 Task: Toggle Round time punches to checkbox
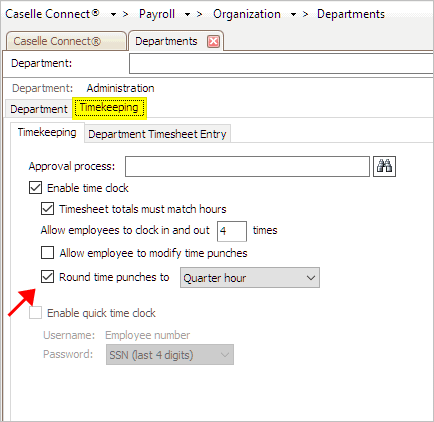point(47,277)
